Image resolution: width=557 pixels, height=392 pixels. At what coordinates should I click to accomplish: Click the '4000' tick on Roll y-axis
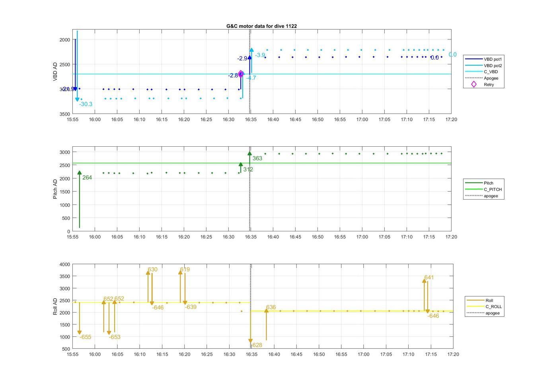pos(64,264)
